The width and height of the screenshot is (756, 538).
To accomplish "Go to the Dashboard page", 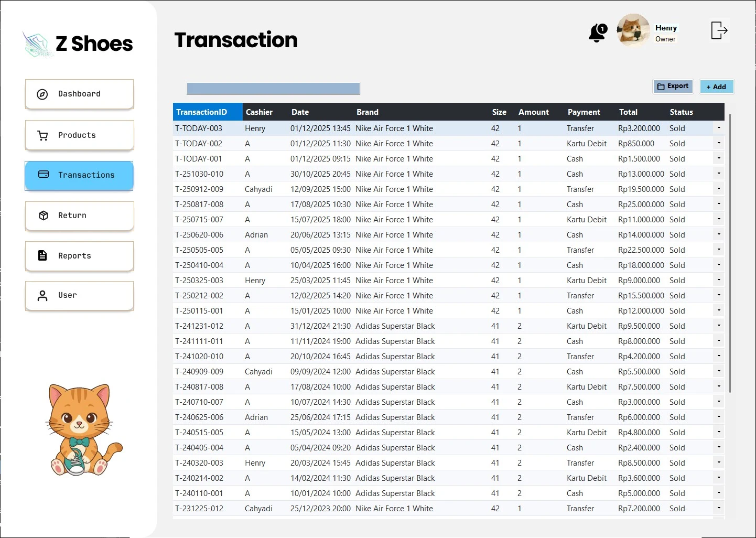I will tap(79, 94).
